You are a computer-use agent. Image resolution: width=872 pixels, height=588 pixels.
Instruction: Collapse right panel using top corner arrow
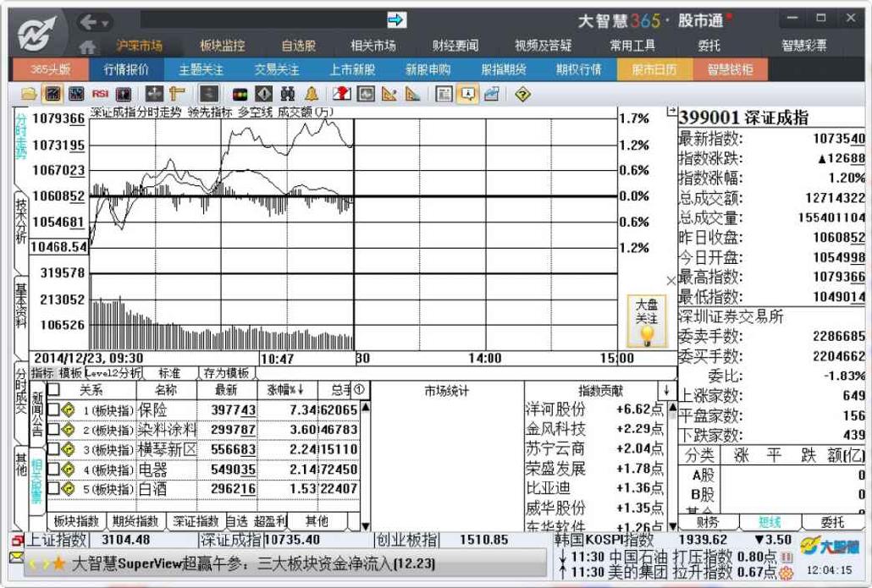[671, 112]
